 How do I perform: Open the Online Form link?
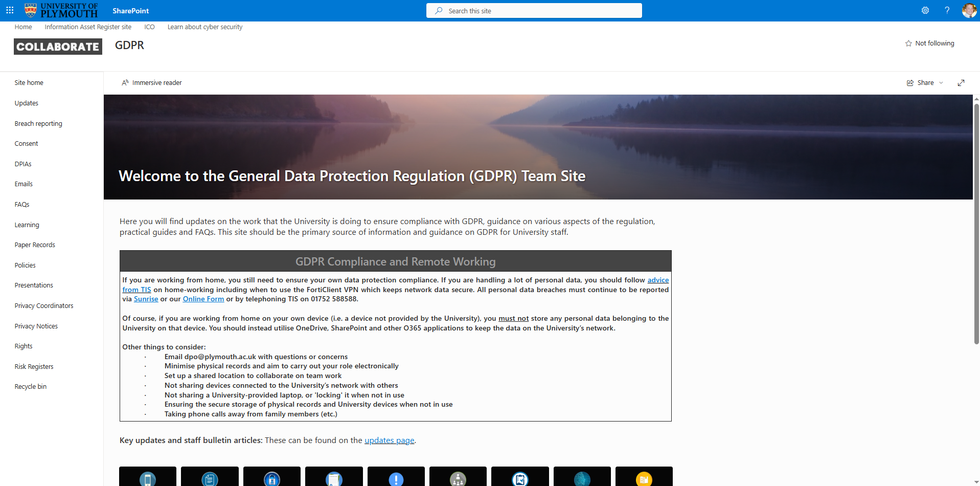pos(203,299)
